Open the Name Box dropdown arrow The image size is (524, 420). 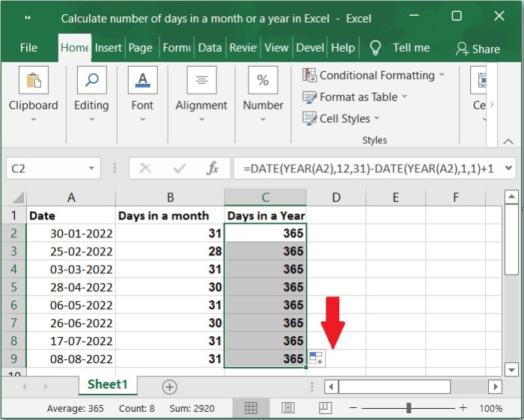tap(91, 168)
